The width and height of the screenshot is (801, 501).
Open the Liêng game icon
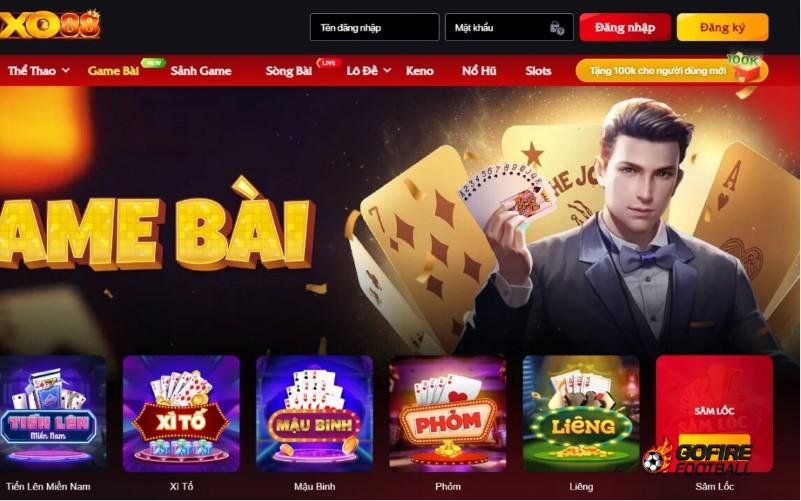tap(581, 413)
